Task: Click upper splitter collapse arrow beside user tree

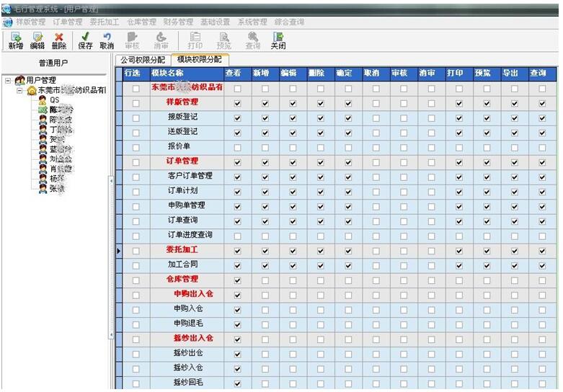Action: (111, 181)
